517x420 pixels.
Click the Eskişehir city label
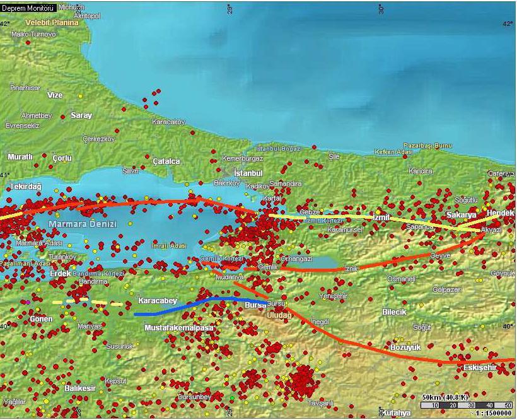point(481,367)
